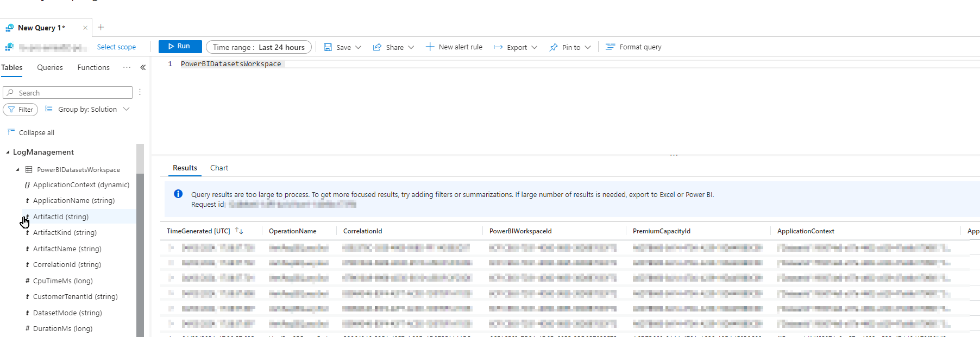Select ArtifactId (string) column
The image size is (980, 337).
tap(60, 217)
